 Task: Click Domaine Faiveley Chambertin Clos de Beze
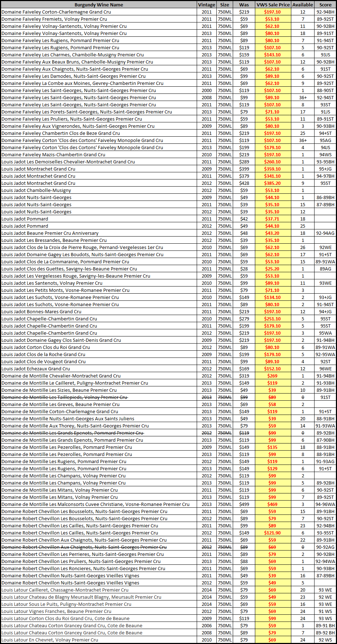[61, 133]
